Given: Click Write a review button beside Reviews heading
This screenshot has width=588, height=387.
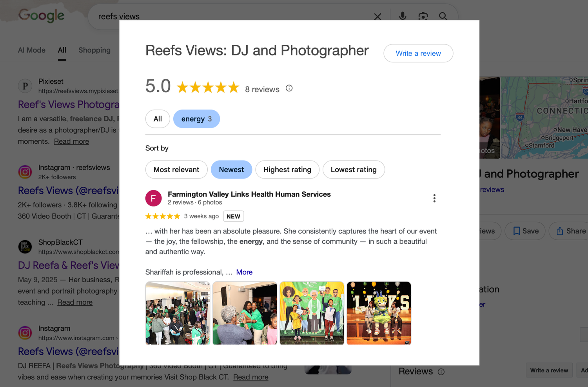Looking at the screenshot, I should click(x=549, y=370).
